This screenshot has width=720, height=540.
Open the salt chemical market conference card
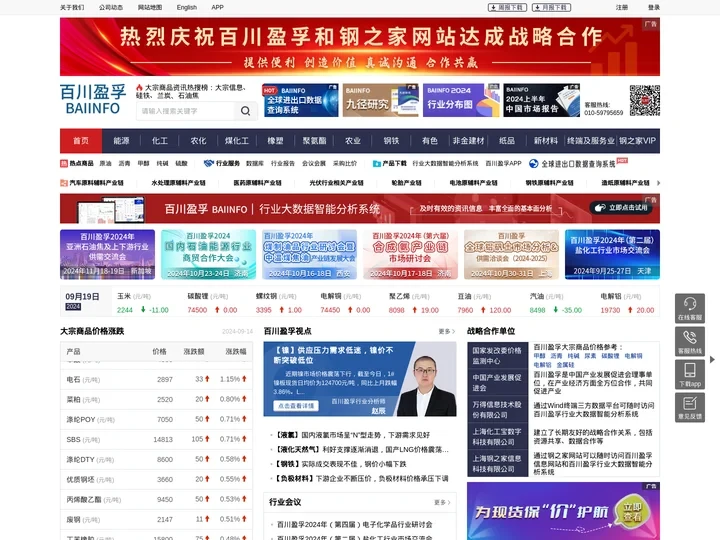pos(612,254)
